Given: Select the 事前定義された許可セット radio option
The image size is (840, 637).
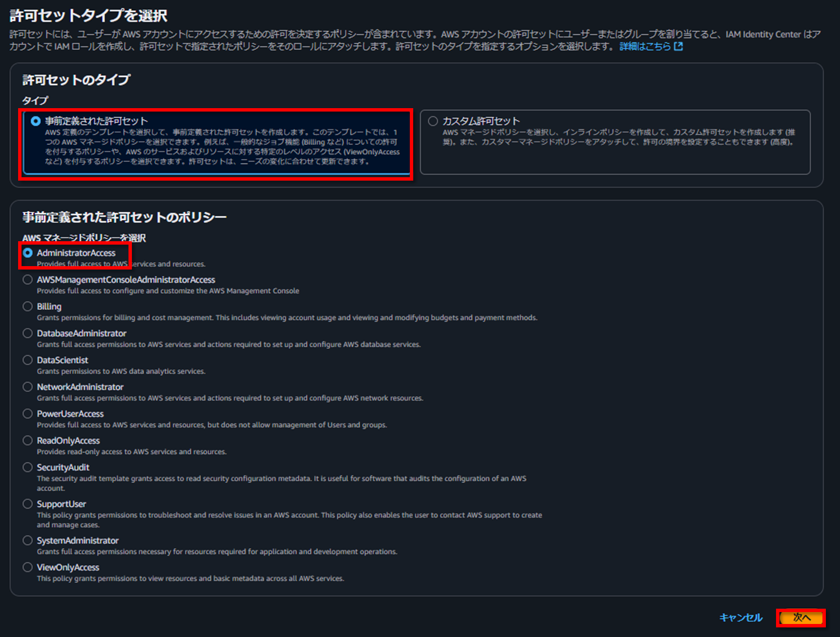Looking at the screenshot, I should 36,121.
